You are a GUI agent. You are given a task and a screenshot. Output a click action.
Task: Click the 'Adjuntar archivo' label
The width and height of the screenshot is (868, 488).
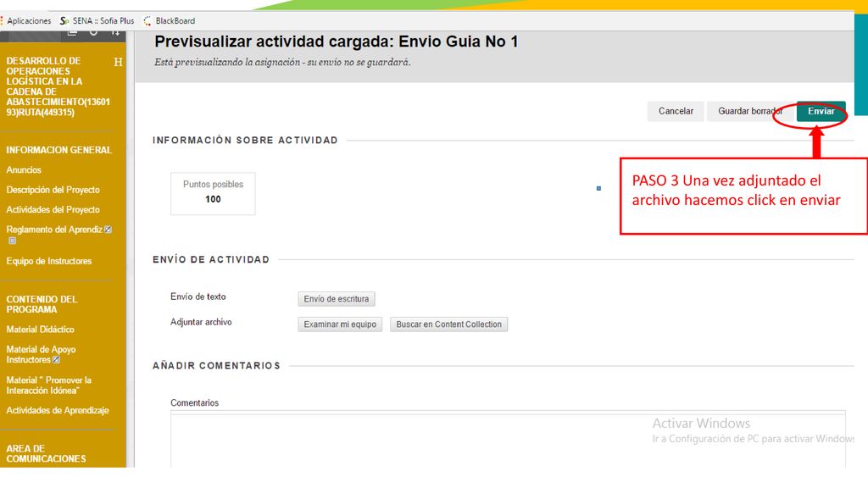point(201,322)
